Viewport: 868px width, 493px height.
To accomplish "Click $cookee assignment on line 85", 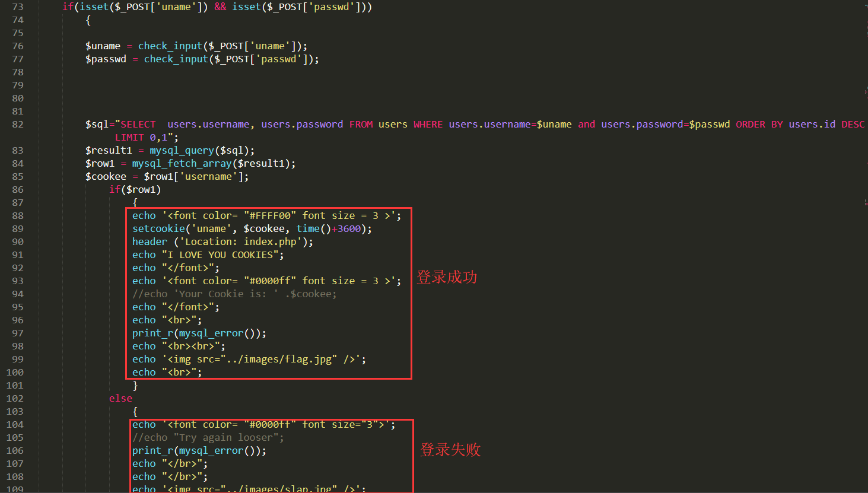I will tap(106, 177).
